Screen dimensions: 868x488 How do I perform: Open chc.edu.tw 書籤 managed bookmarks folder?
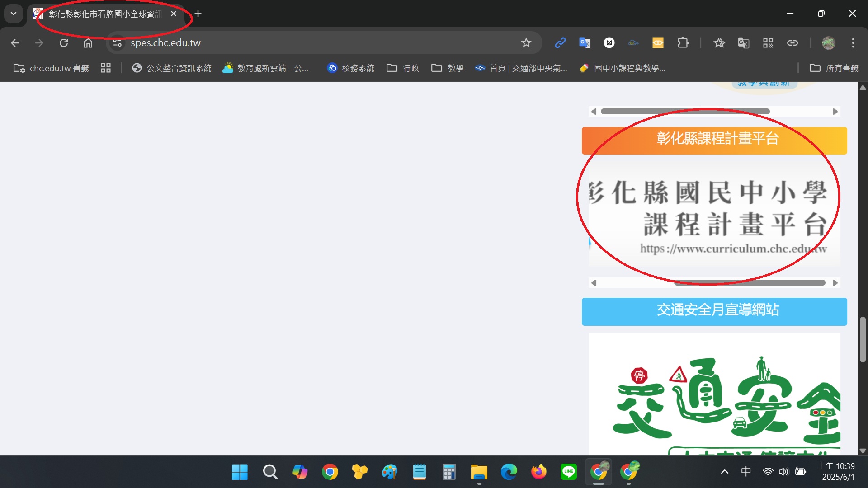pyautogui.click(x=51, y=68)
